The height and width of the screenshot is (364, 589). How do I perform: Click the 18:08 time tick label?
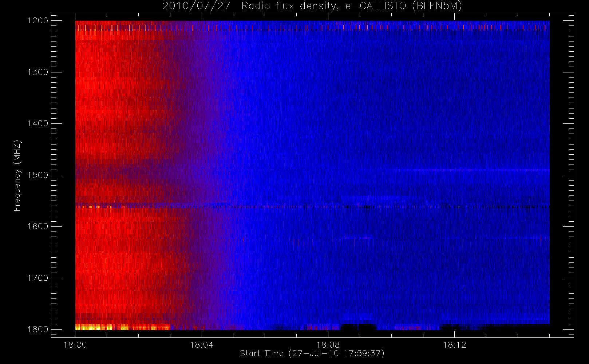click(328, 345)
